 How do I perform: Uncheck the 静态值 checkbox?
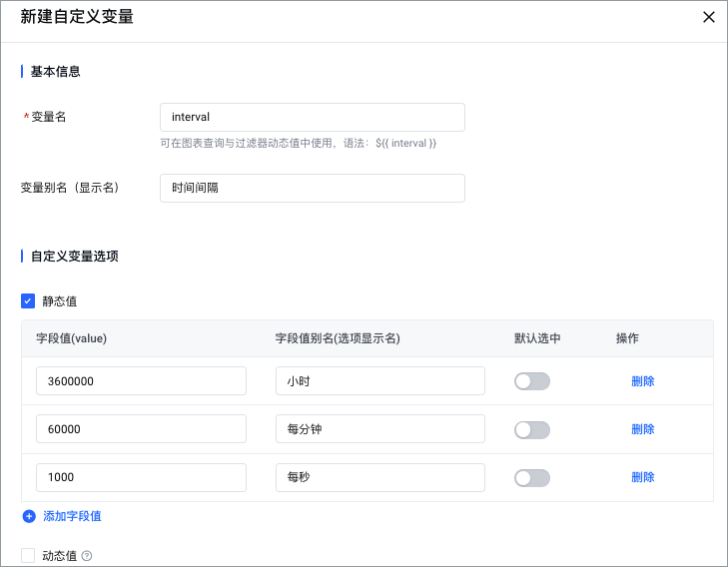pyautogui.click(x=28, y=300)
